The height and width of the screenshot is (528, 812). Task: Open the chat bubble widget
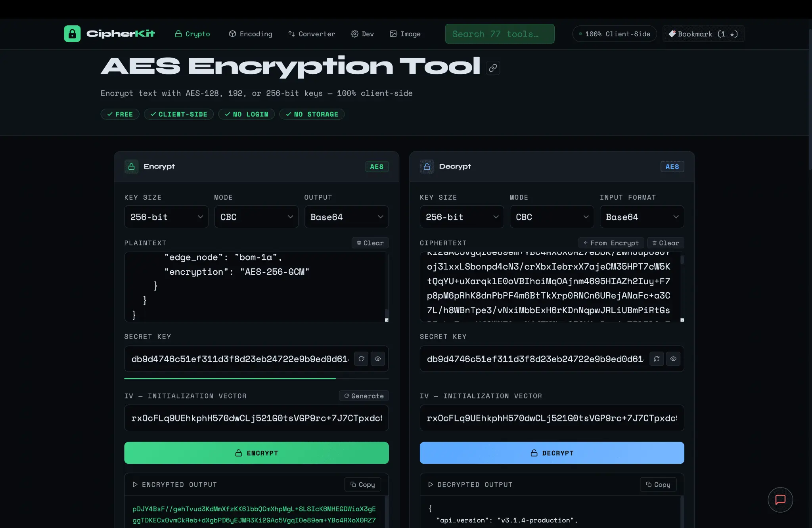pyautogui.click(x=780, y=499)
